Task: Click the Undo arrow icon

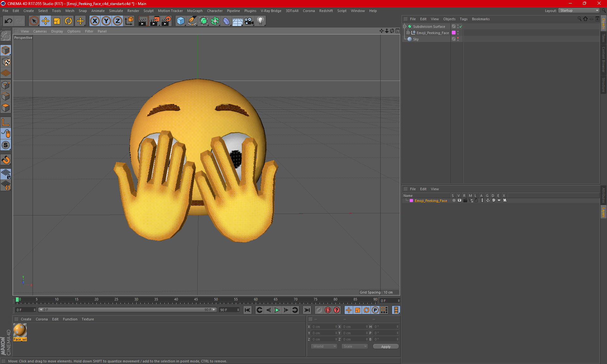Action: tap(9, 21)
